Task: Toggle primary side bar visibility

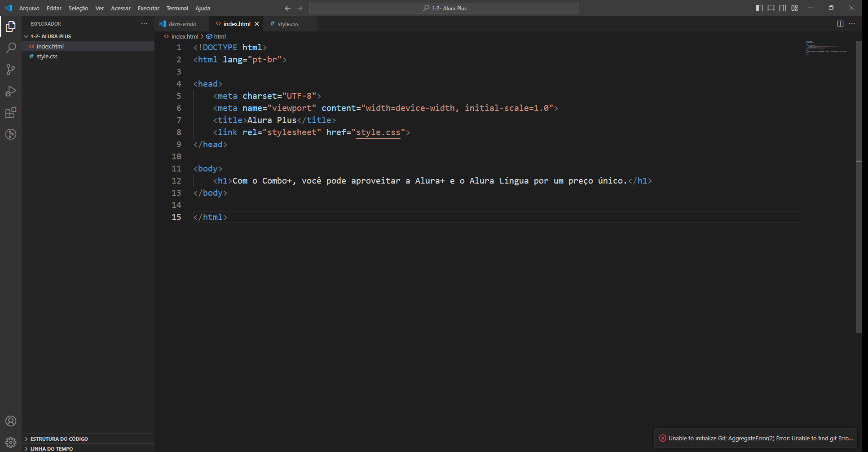Action: 759,8
